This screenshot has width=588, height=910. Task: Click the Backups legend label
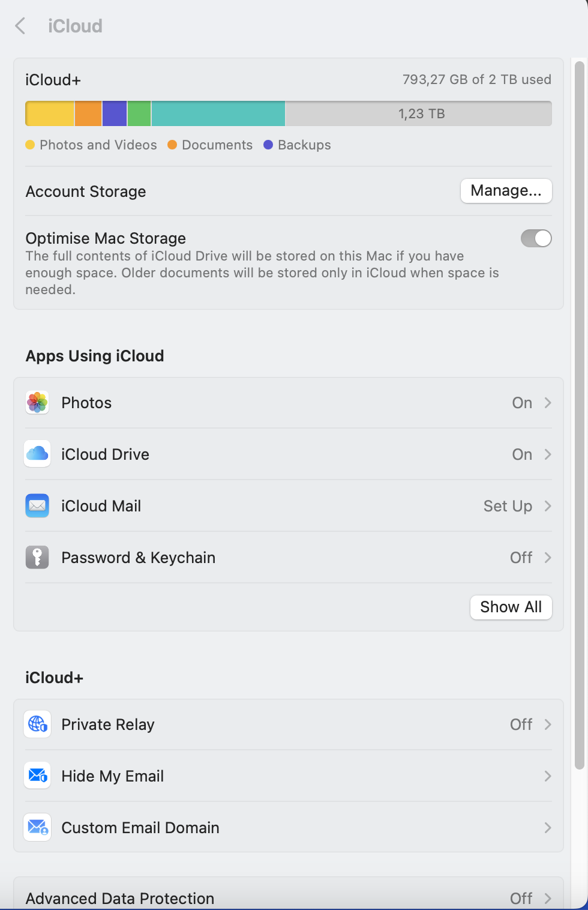304,145
